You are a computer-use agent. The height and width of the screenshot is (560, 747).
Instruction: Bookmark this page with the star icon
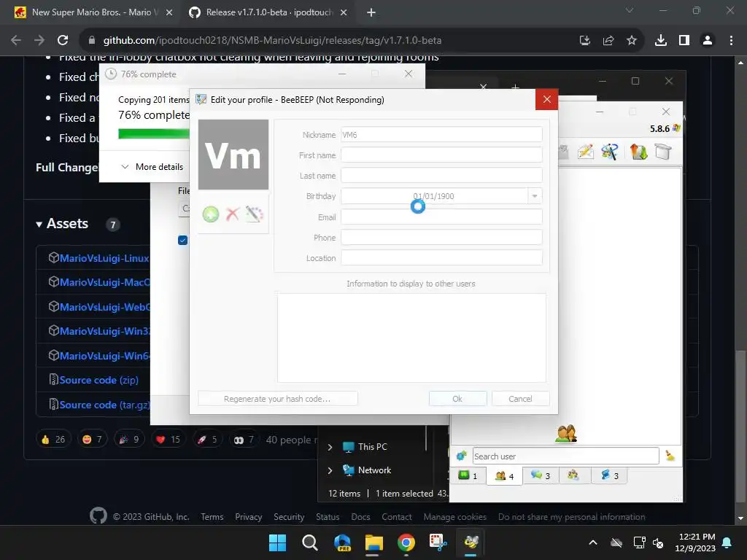click(x=632, y=41)
